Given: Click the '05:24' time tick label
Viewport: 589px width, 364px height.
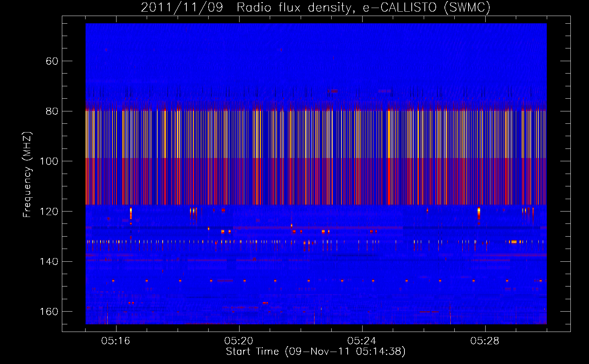Looking at the screenshot, I should point(362,341).
